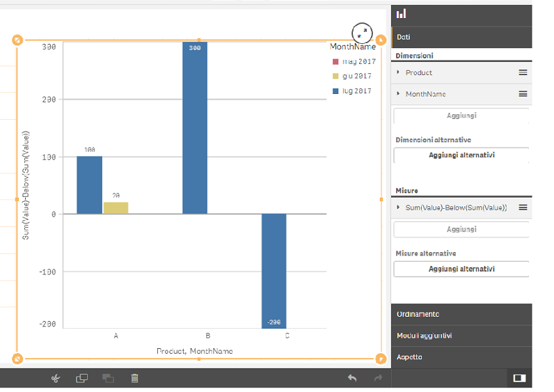Select the yellow bar labeled 20 for product A
This screenshot has width=554, height=392.
click(x=116, y=208)
